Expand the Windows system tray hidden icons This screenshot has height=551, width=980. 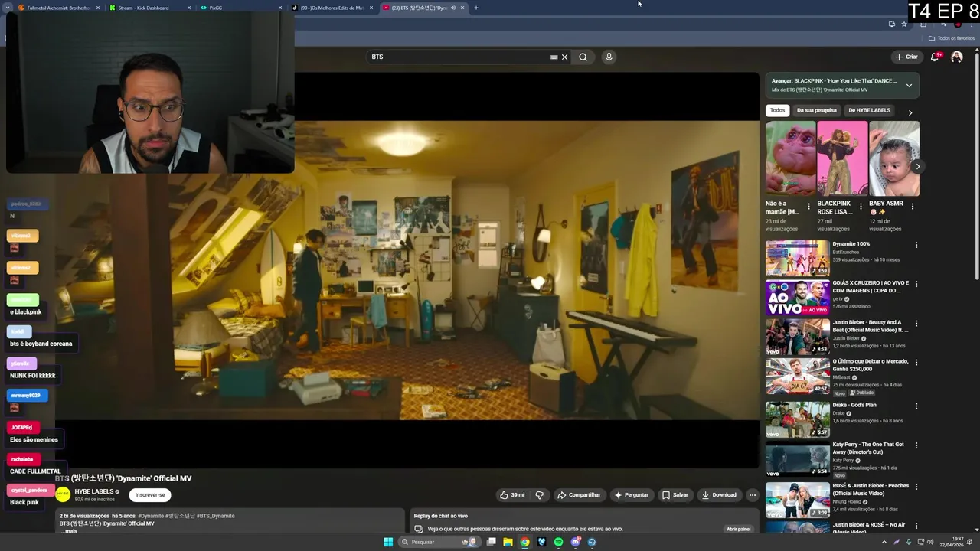pos(884,542)
